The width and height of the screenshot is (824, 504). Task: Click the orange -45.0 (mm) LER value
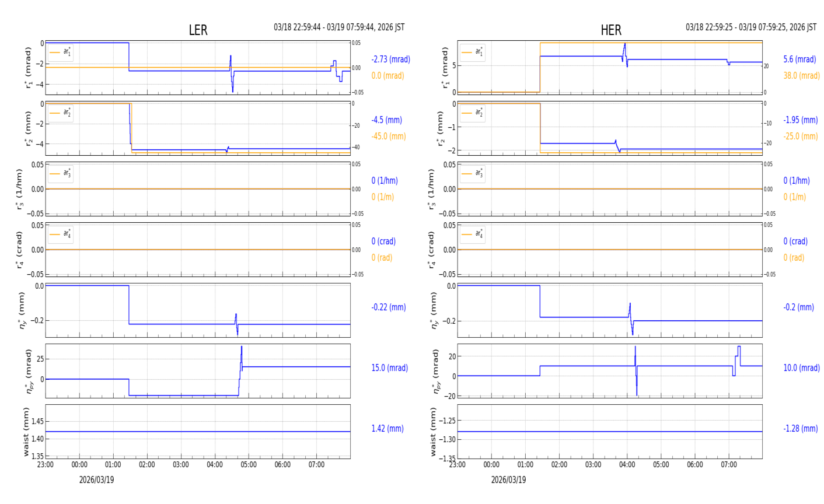pos(388,136)
